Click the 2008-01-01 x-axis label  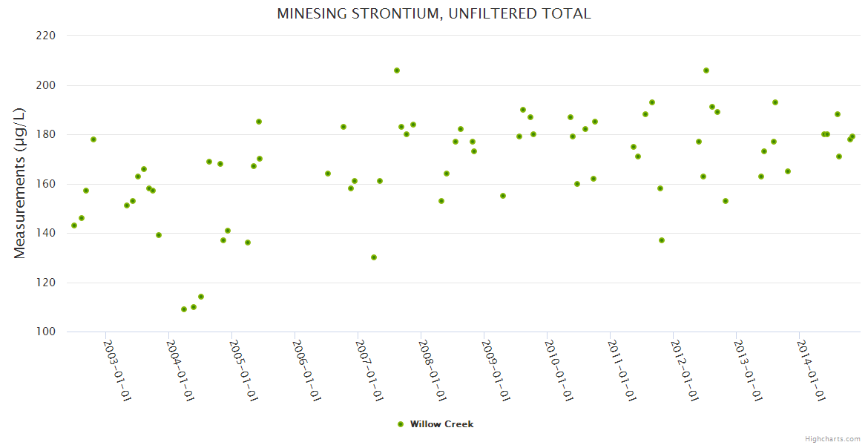click(433, 371)
